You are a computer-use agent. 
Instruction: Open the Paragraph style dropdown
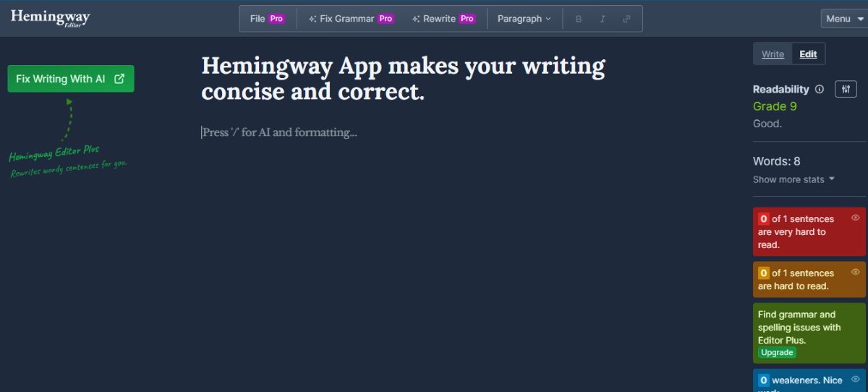(x=524, y=19)
